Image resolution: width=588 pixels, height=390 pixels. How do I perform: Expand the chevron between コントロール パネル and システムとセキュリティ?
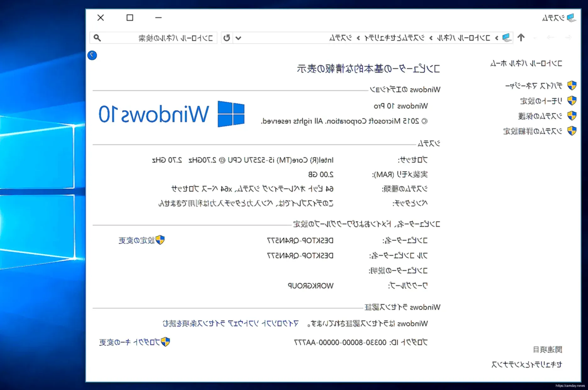[x=431, y=38]
